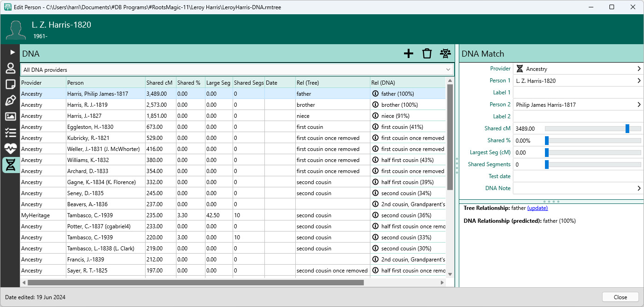644x307 pixels.
Task: Click the update link for Tree Relationship
Action: [537, 208]
